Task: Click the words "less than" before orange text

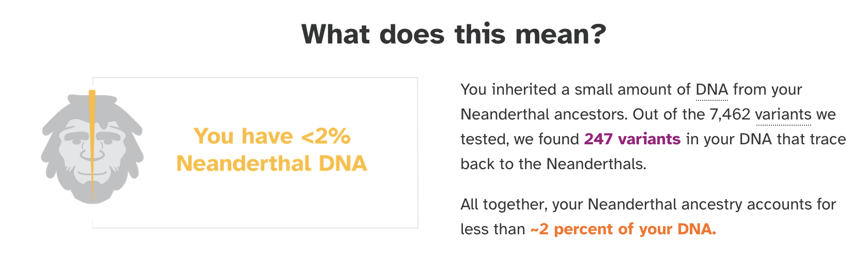Action: (x=492, y=229)
